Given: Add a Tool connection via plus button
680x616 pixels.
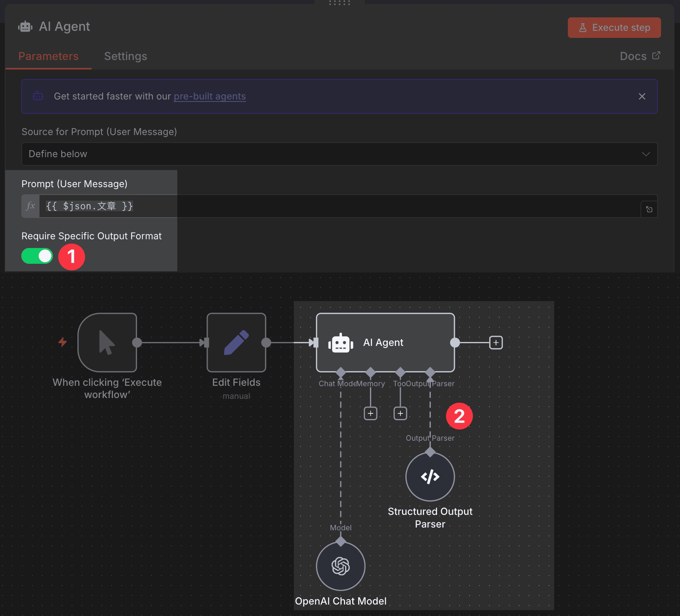Looking at the screenshot, I should pos(400,413).
